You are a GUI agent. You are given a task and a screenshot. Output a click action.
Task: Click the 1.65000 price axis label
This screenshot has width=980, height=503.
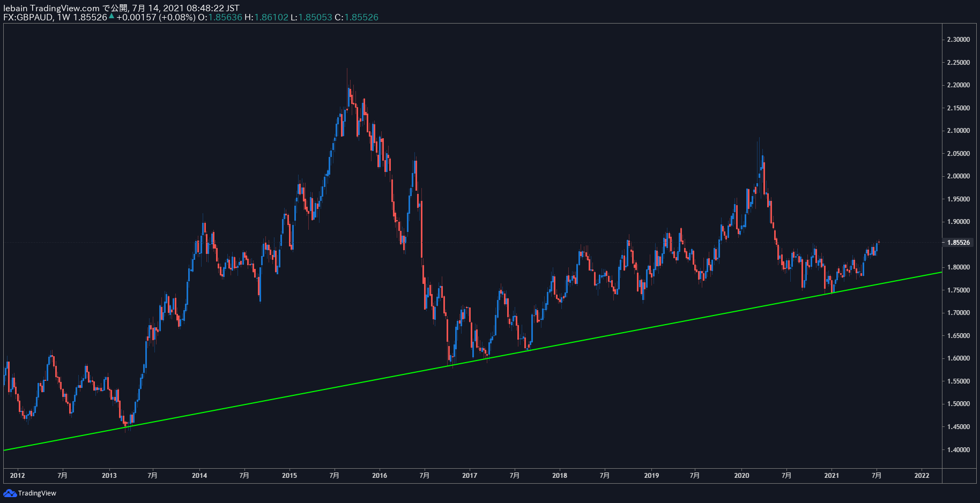point(959,336)
